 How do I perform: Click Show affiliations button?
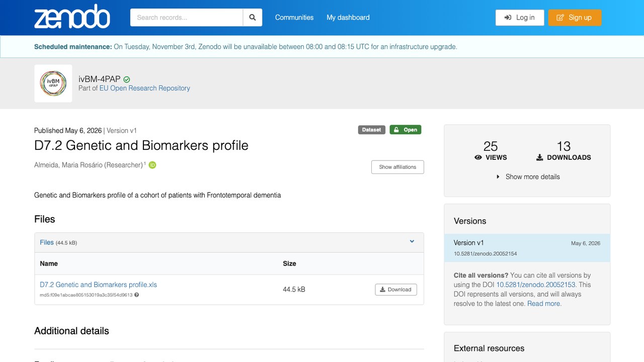coord(397,167)
